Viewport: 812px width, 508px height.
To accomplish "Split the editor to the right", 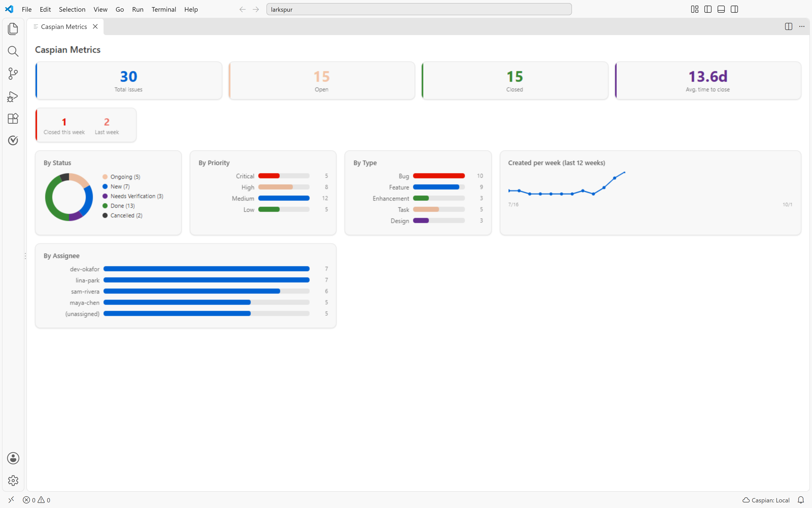I will point(788,26).
